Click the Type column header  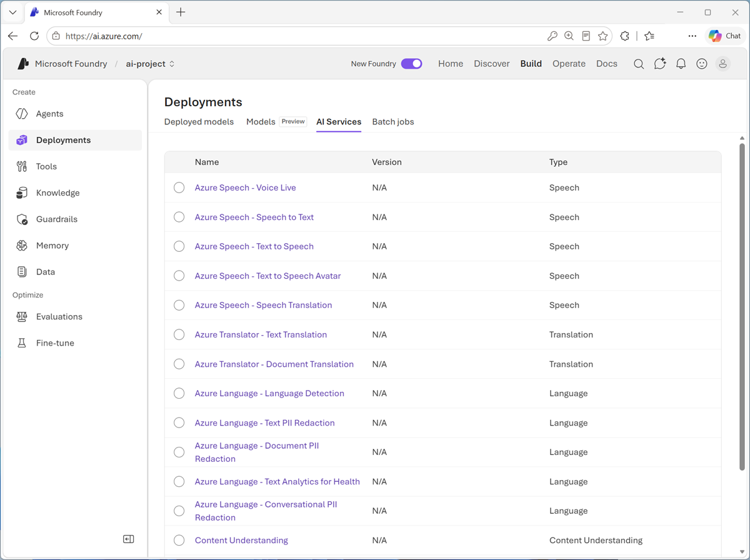pyautogui.click(x=558, y=162)
